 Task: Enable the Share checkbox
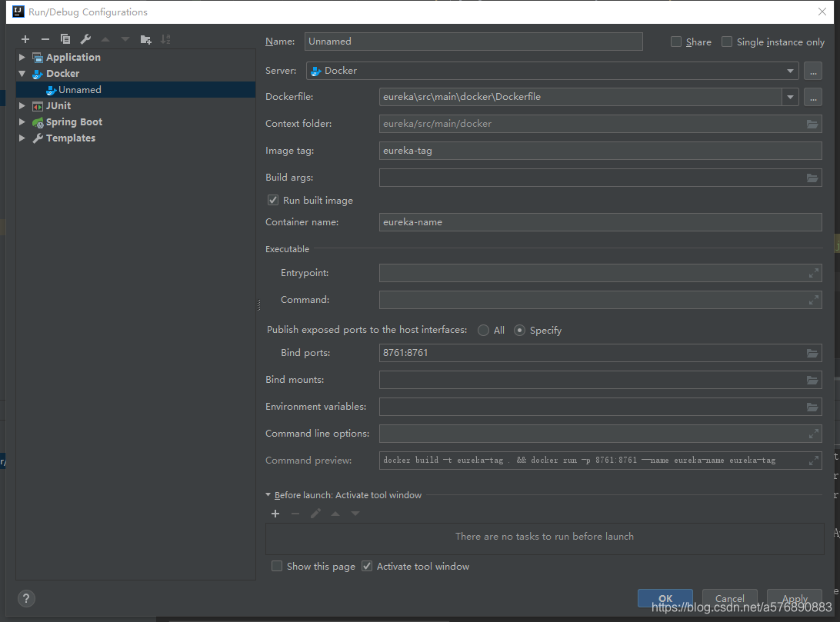coord(676,42)
